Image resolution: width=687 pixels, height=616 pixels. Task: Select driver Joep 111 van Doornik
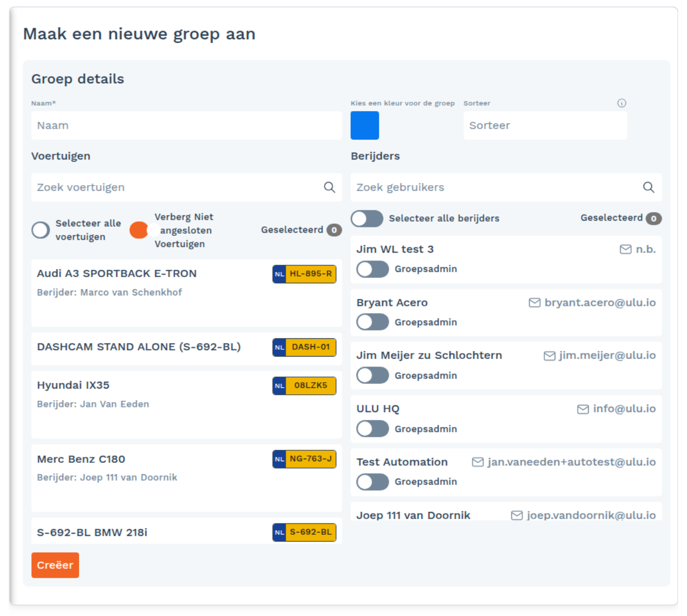click(506, 511)
